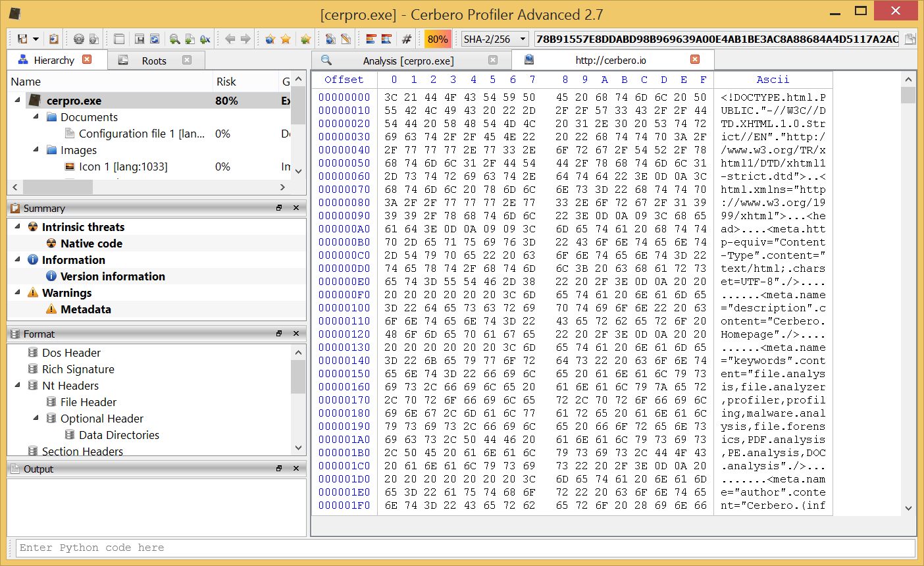The height and width of the screenshot is (566, 924).
Task: Click hierarchy horizontal scrollbar right arrow
Action: point(283,187)
